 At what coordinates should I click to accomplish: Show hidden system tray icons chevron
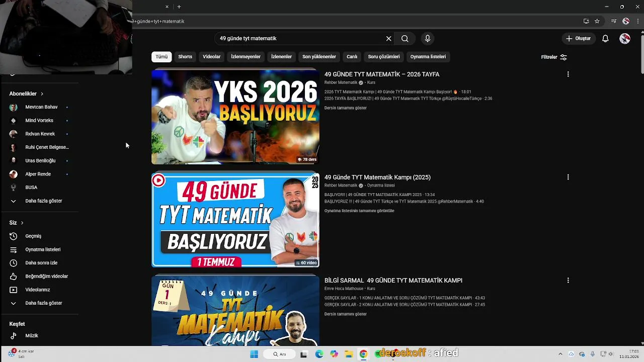pos(560,354)
